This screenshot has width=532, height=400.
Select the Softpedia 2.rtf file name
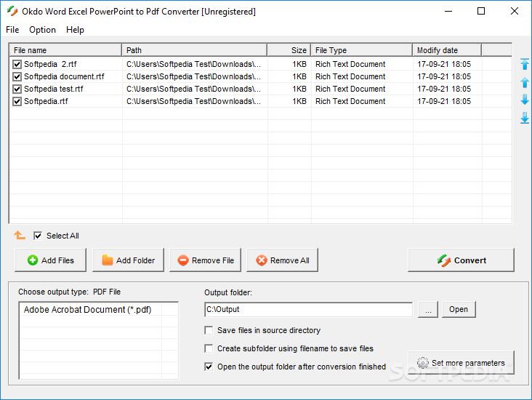coord(50,64)
